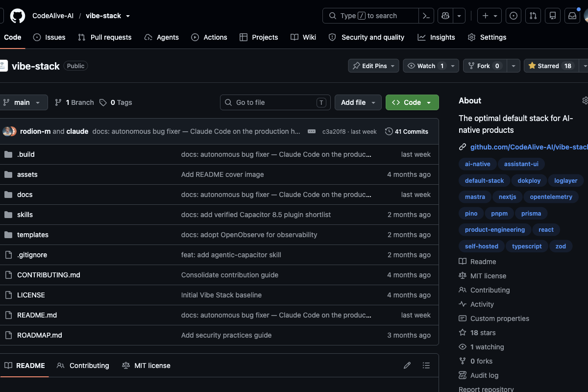Viewport: 588px width, 392px height.
Task: Expand the Edit Pins dropdown
Action: click(x=373, y=66)
